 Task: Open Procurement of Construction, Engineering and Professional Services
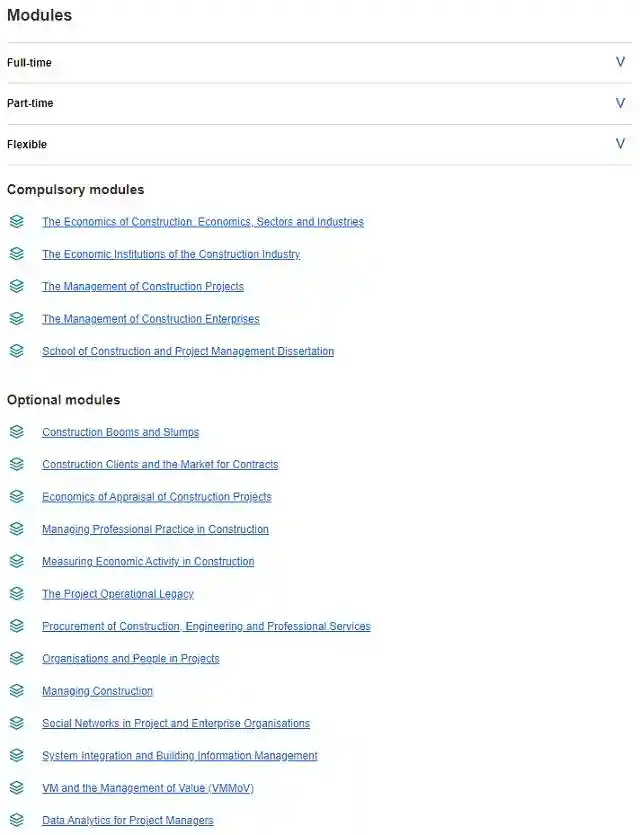tap(206, 626)
